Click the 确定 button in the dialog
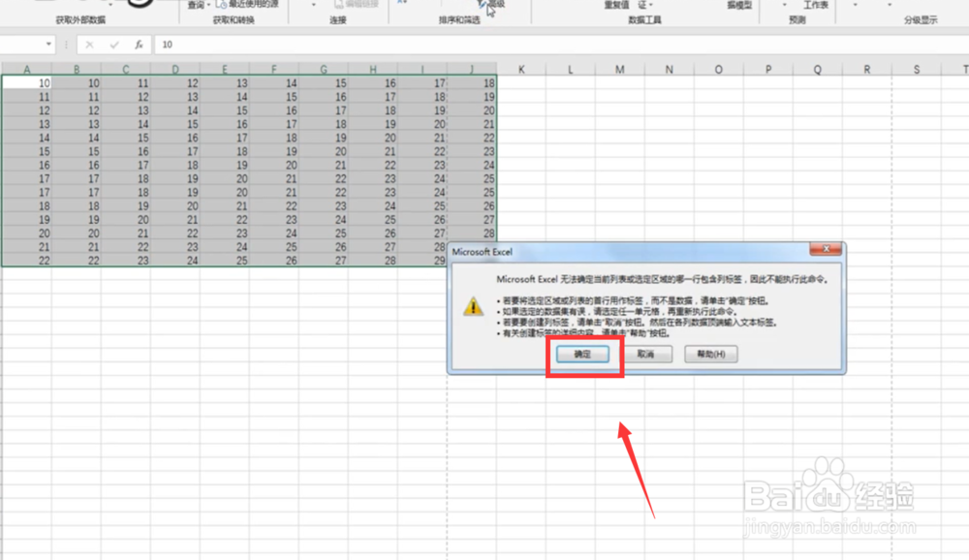This screenshot has width=969, height=560. coord(582,355)
